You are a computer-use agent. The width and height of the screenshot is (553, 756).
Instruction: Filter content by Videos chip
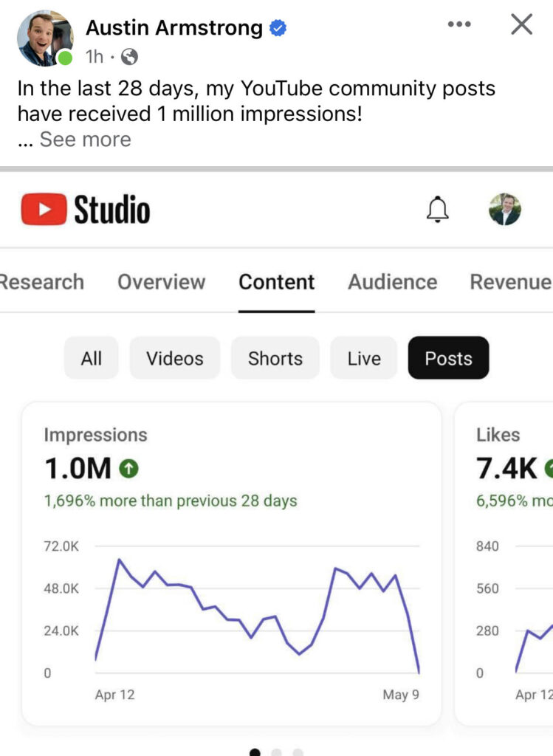(x=174, y=358)
